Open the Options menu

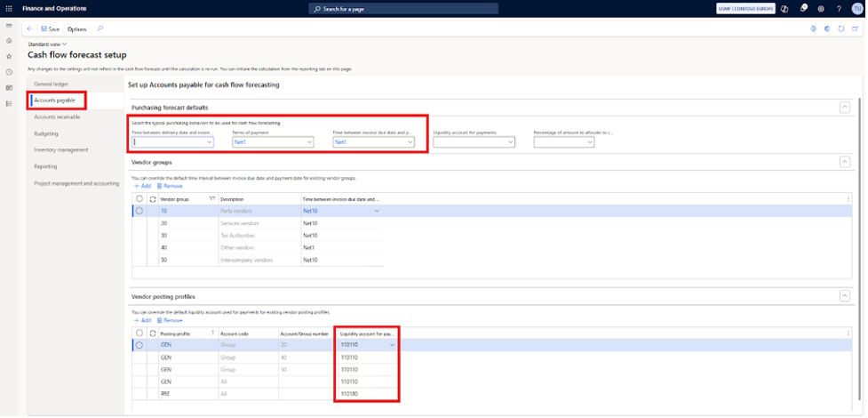77,28
